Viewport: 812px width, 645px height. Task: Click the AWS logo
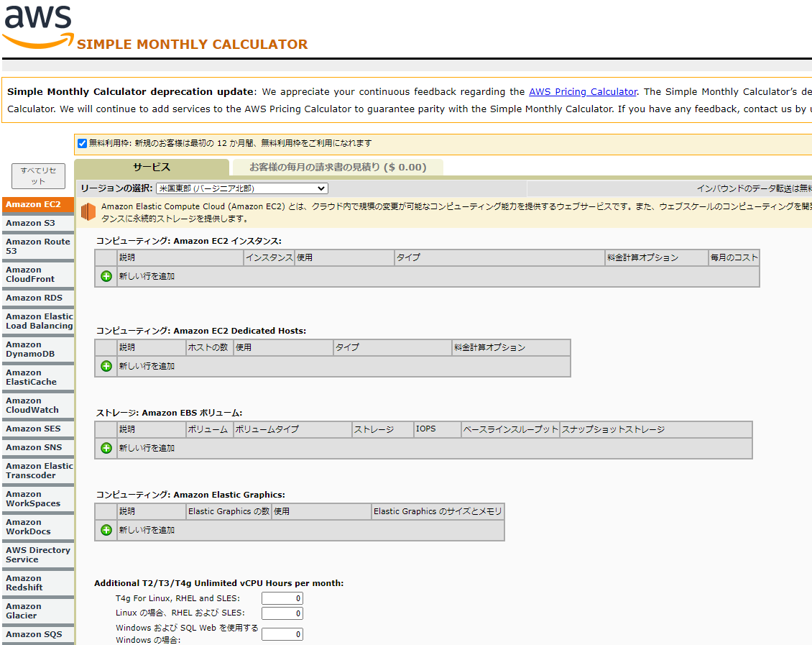[38, 27]
